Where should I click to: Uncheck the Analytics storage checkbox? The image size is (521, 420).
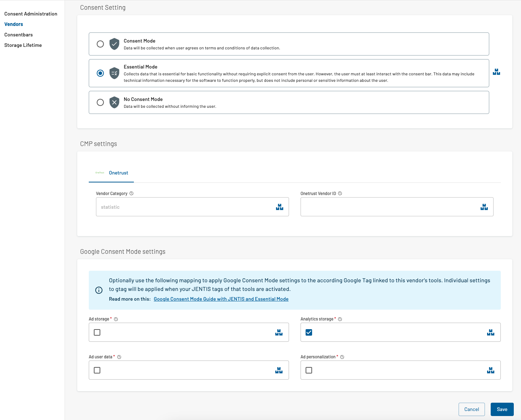309,332
